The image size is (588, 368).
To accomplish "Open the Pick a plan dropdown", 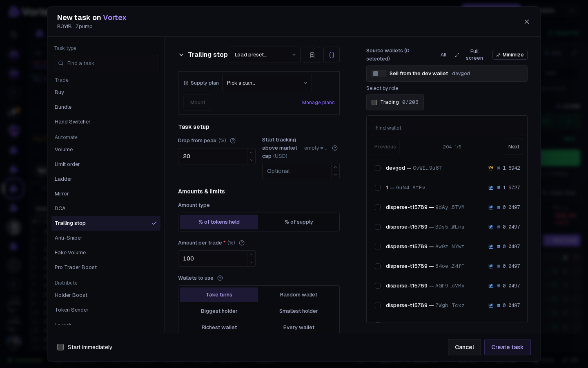I will click(x=267, y=83).
